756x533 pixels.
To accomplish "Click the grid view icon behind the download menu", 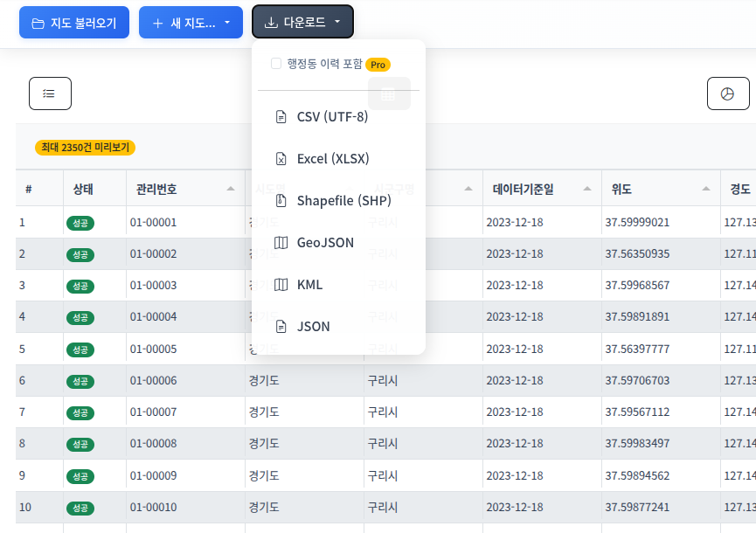I will point(387,93).
